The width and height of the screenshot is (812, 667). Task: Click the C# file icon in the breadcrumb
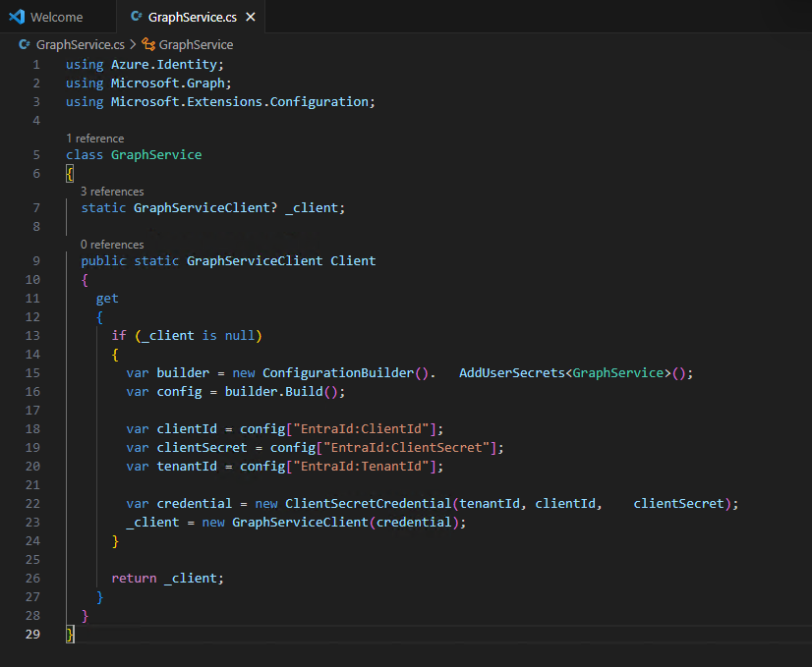pyautogui.click(x=24, y=44)
